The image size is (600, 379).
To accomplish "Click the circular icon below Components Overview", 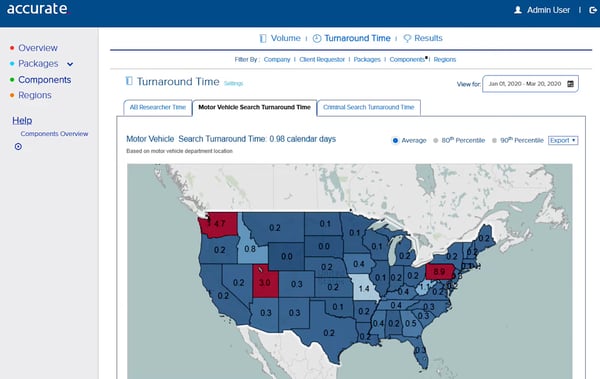I will [x=18, y=146].
